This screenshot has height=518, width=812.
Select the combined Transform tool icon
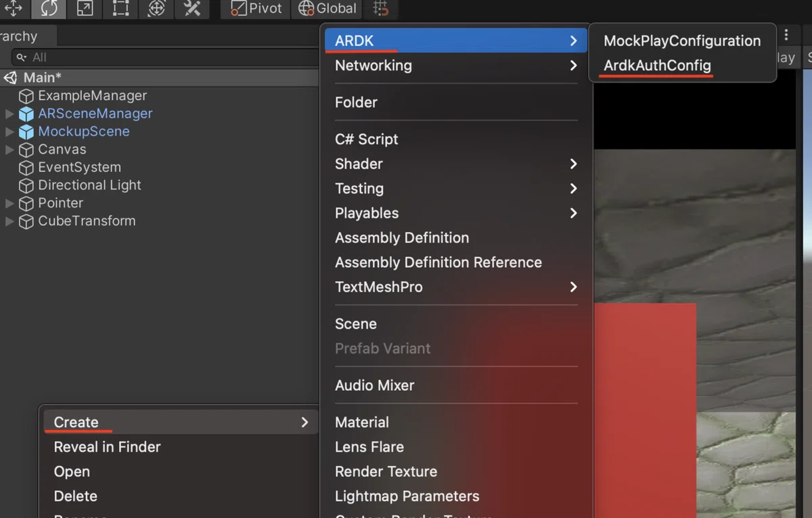pos(156,9)
